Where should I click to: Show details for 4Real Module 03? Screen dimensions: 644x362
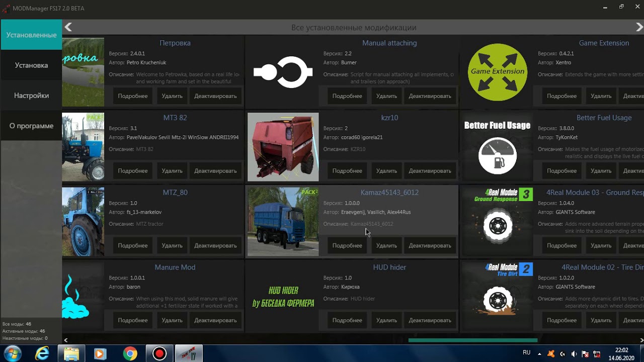[x=561, y=246]
